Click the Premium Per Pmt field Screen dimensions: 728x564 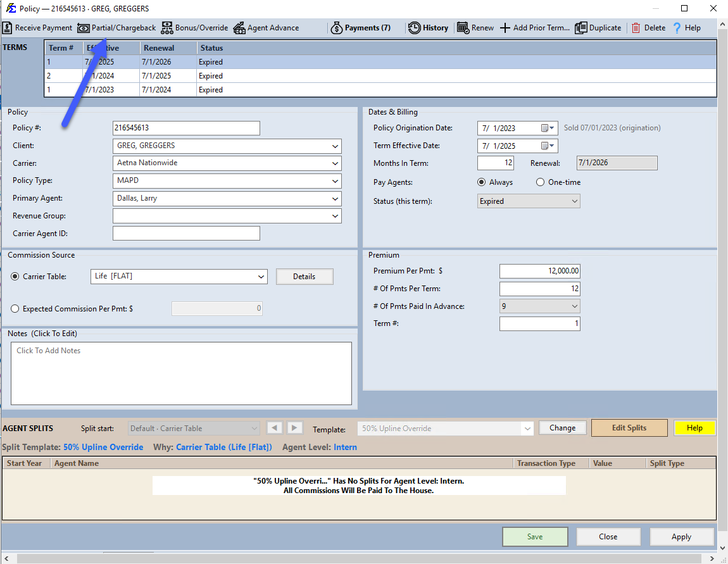(x=539, y=271)
